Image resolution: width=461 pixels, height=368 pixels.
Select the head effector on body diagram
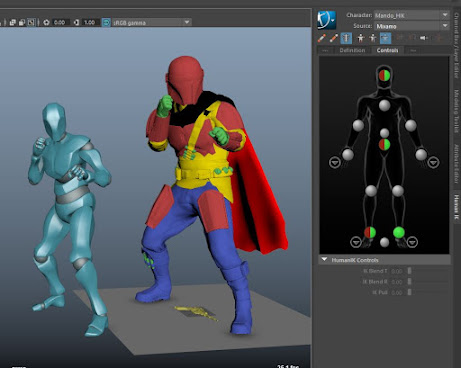click(x=384, y=75)
